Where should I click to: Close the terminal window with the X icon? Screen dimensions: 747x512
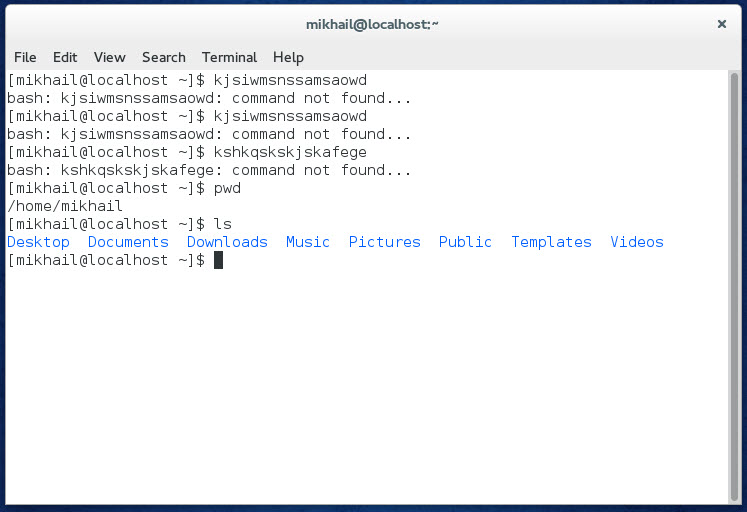point(722,24)
